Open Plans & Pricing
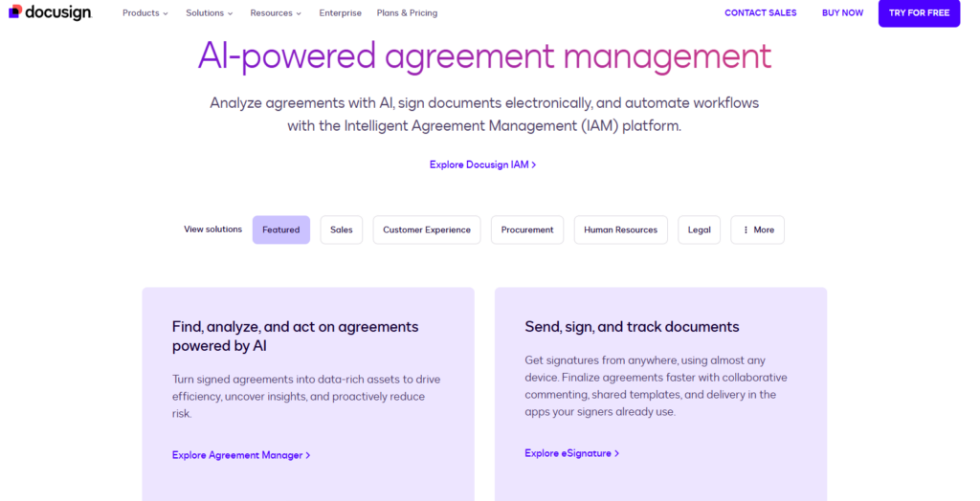 coord(407,13)
